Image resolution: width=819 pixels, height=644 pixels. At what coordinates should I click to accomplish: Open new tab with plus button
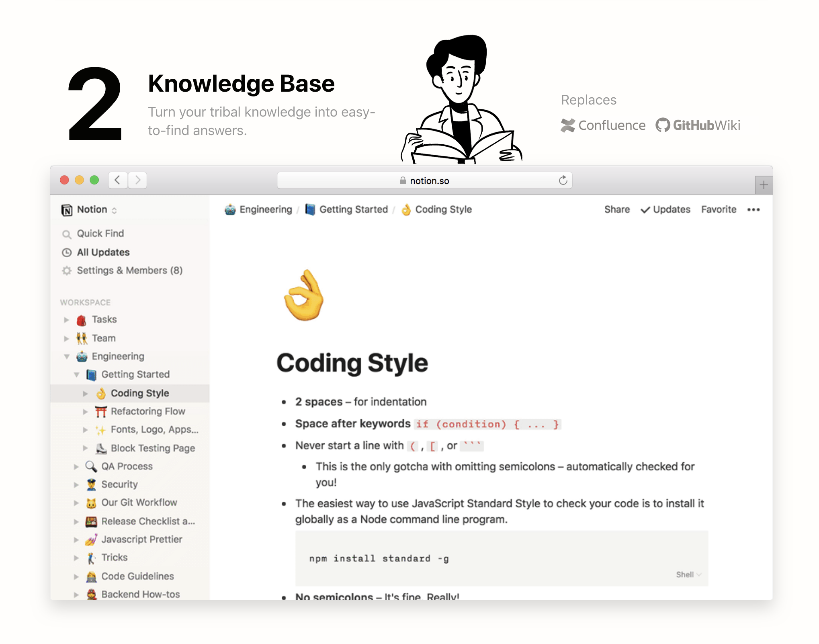point(763,185)
